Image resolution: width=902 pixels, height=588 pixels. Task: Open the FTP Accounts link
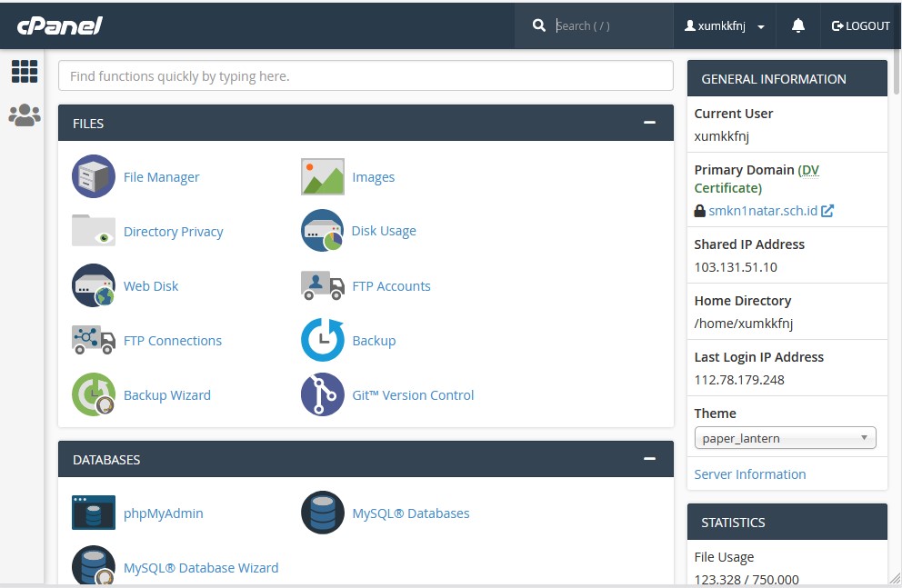click(391, 286)
